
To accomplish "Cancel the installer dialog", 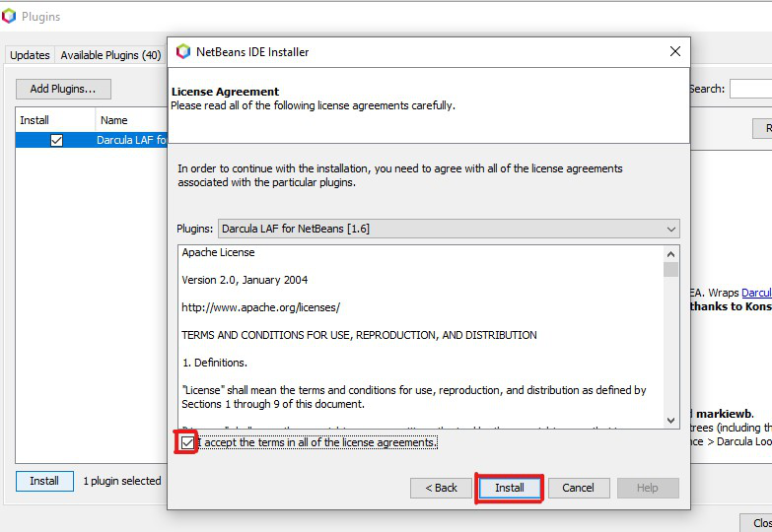I will click(x=579, y=488).
